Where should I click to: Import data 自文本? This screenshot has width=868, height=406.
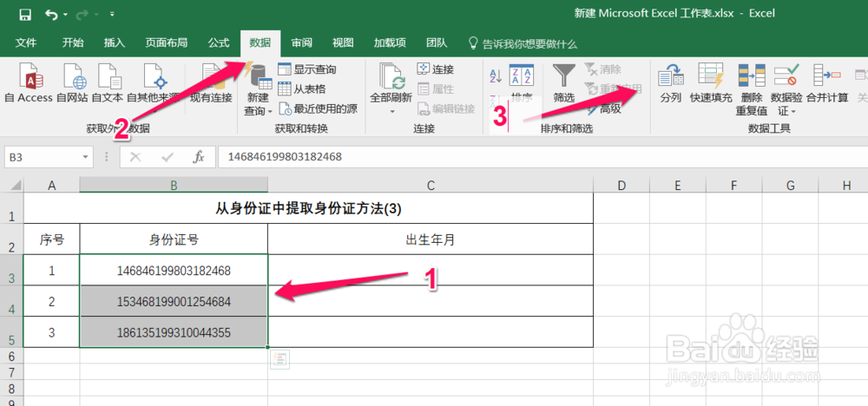tap(107, 84)
